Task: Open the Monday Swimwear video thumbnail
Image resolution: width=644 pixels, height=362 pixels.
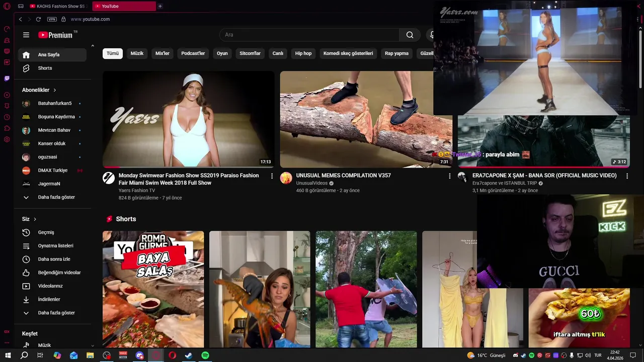Action: coord(189,119)
